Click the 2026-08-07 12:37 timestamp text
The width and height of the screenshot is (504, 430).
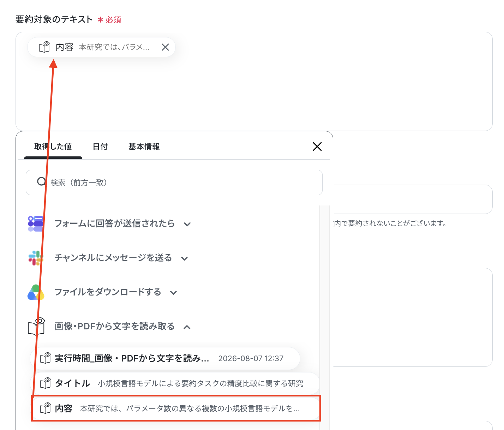tap(251, 359)
